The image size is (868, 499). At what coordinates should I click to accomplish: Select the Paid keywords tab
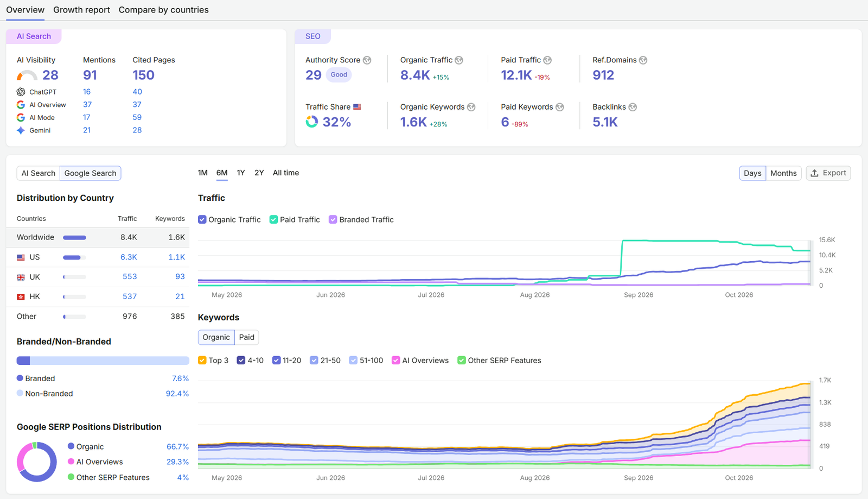point(246,337)
